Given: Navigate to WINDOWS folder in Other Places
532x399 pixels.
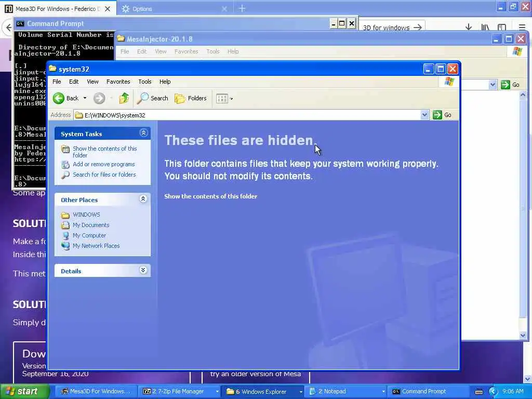Looking at the screenshot, I should click(86, 215).
